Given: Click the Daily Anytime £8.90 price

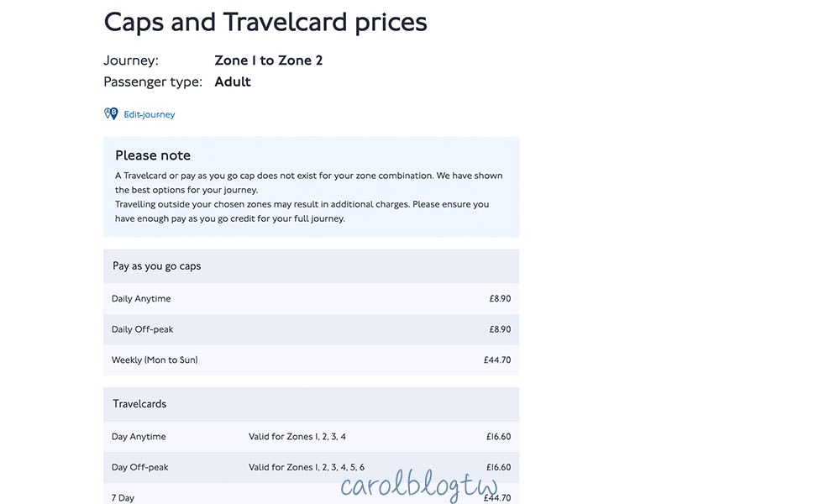Looking at the screenshot, I should (x=500, y=299).
